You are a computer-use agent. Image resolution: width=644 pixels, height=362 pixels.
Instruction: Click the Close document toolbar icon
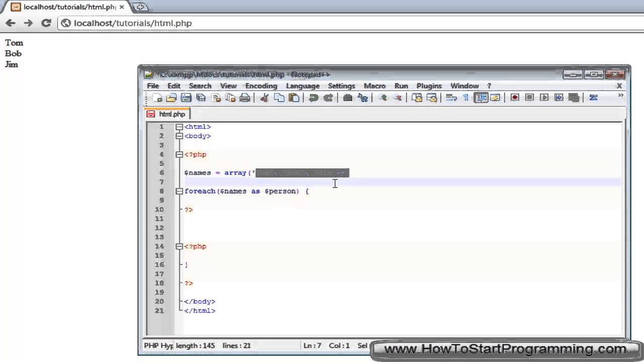pyautogui.click(x=216, y=98)
